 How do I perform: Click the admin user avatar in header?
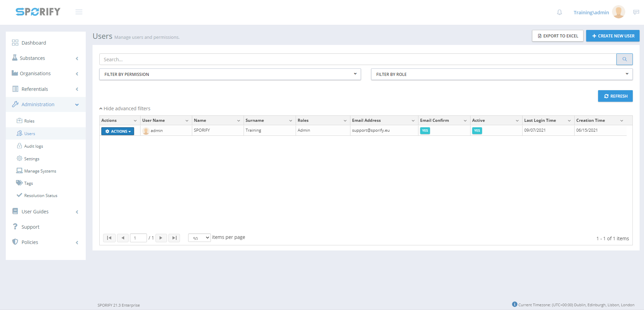click(x=618, y=12)
